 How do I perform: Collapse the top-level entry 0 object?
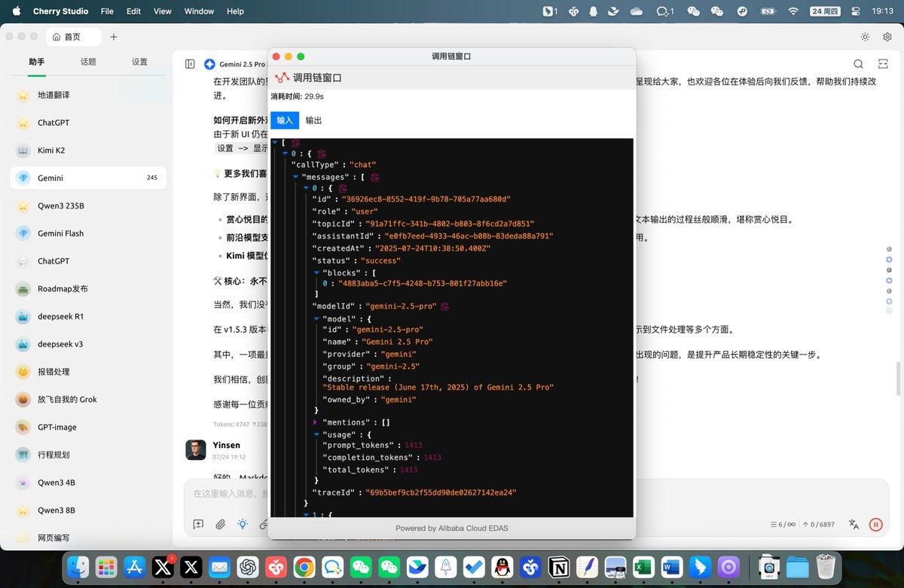tap(285, 154)
